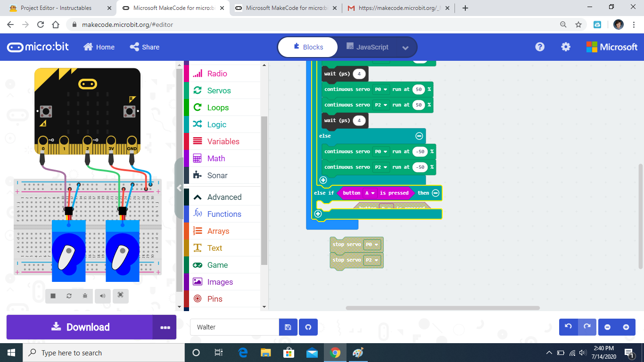Viewport: 644px width, 362px height.
Task: Stop the micro:bit simulator
Action: point(53,296)
